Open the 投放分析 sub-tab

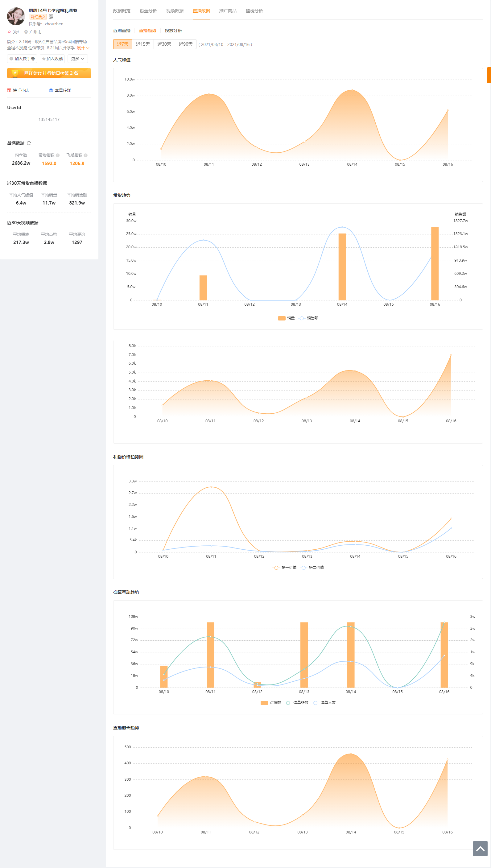pyautogui.click(x=173, y=31)
